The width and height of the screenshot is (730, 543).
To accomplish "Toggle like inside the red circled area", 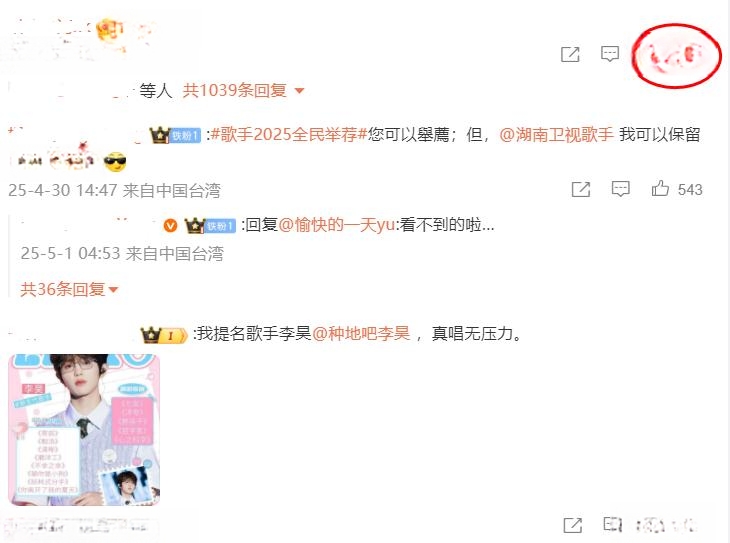I will pyautogui.click(x=677, y=56).
